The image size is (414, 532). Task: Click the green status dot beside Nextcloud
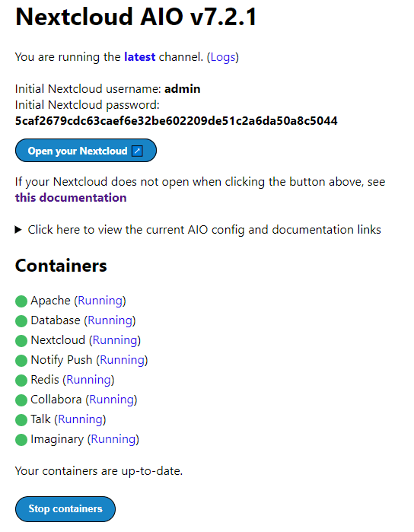[x=21, y=341]
